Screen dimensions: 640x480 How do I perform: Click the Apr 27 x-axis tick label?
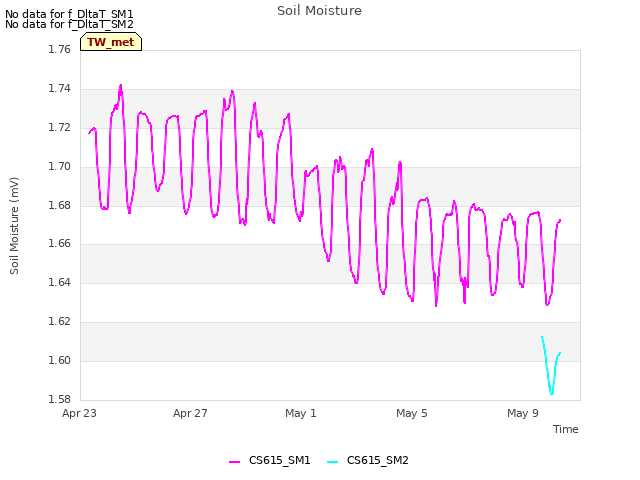(x=190, y=413)
